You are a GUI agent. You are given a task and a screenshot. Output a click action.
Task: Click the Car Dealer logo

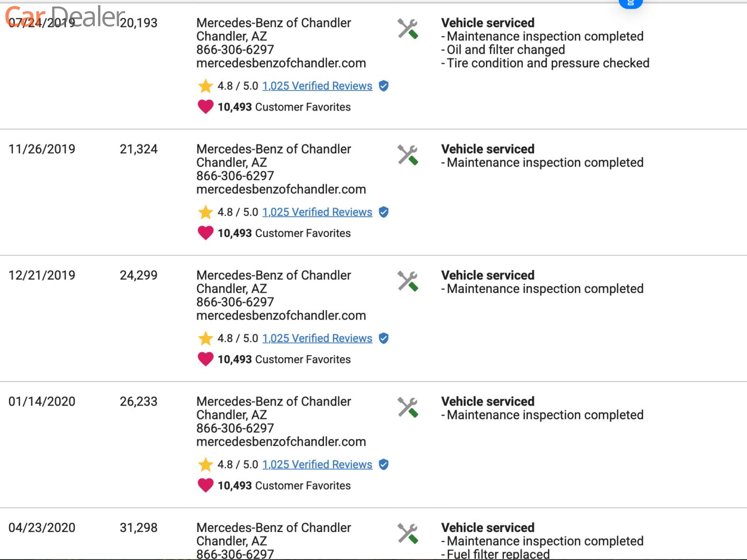tap(65, 16)
